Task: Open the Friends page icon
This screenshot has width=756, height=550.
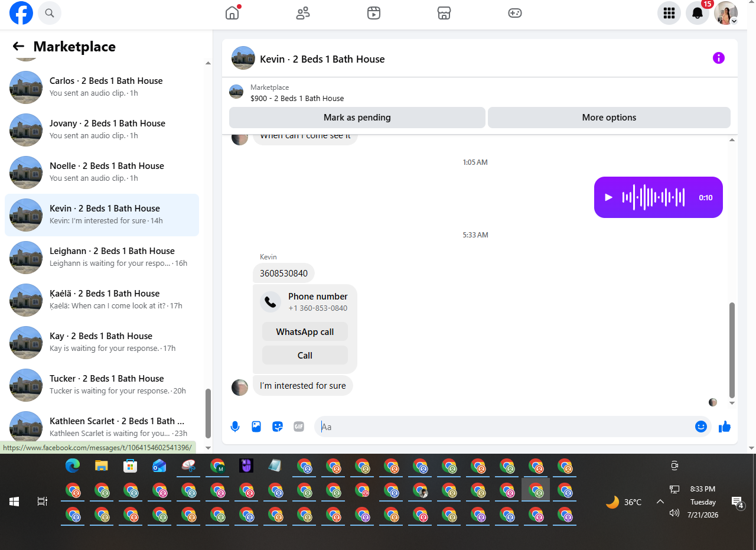Action: pyautogui.click(x=303, y=13)
